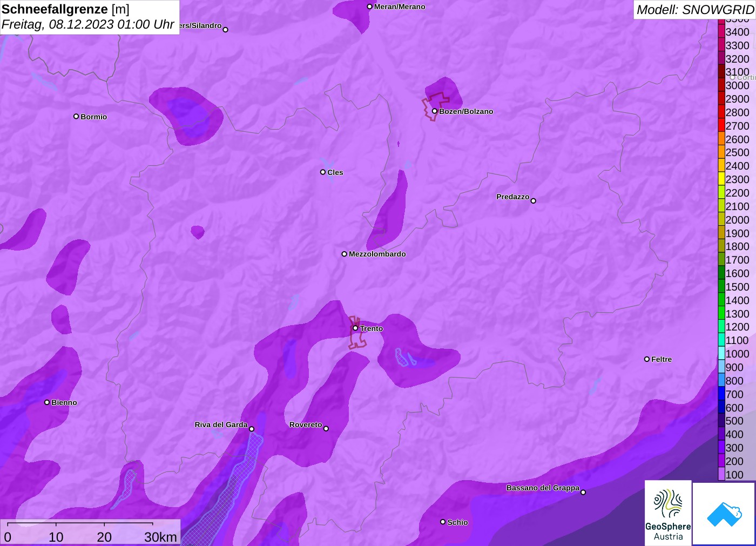Click the Bozen/Bolzano city marker dot

[x=434, y=111]
